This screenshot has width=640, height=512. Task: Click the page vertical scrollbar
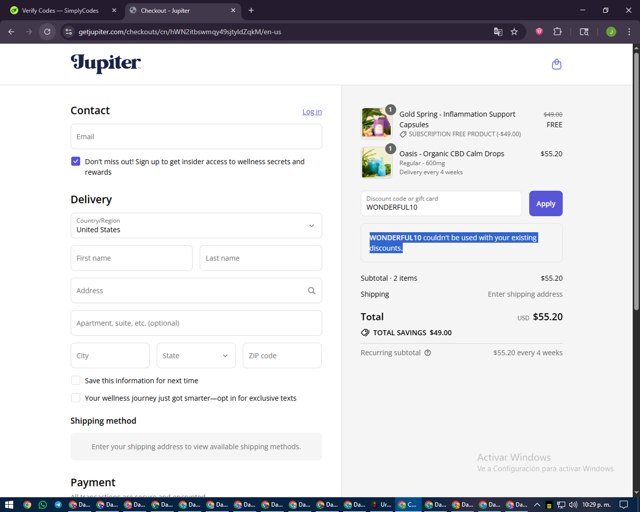click(x=636, y=182)
